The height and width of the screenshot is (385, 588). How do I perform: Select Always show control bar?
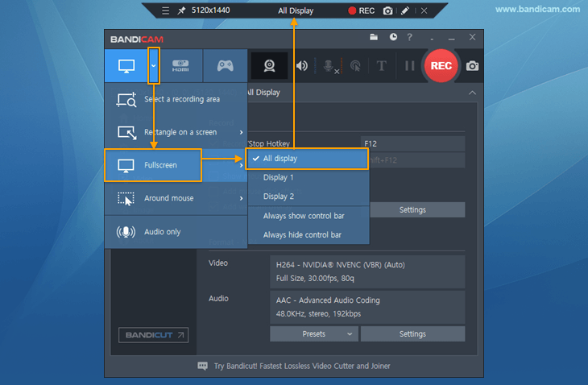(x=308, y=216)
